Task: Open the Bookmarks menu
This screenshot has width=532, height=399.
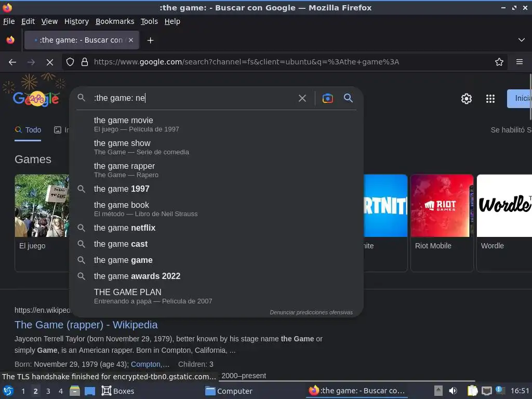Action: [x=115, y=21]
